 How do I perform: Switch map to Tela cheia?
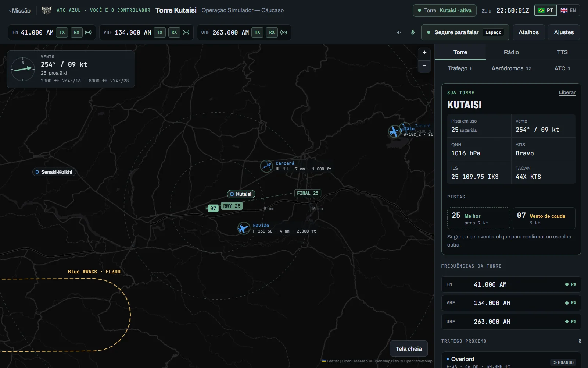coord(409,348)
